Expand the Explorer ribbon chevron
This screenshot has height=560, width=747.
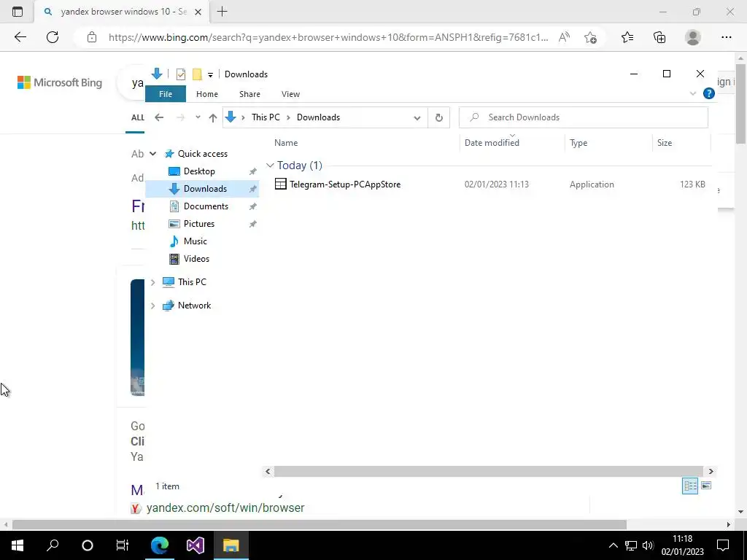[693, 94]
